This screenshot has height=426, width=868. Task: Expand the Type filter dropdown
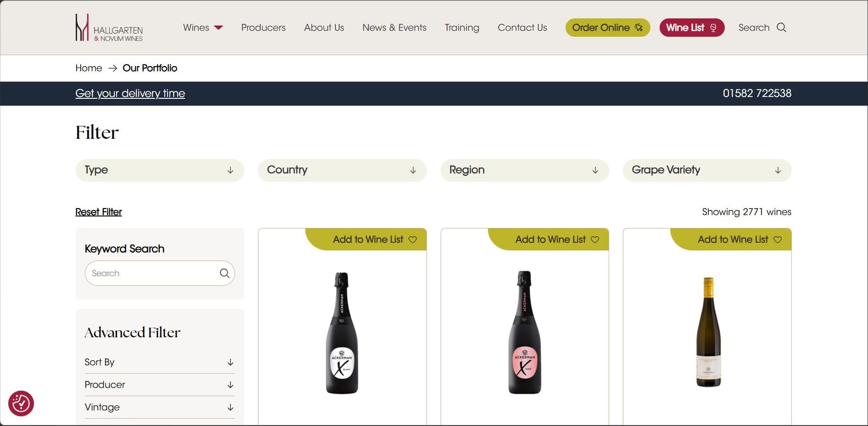(160, 170)
